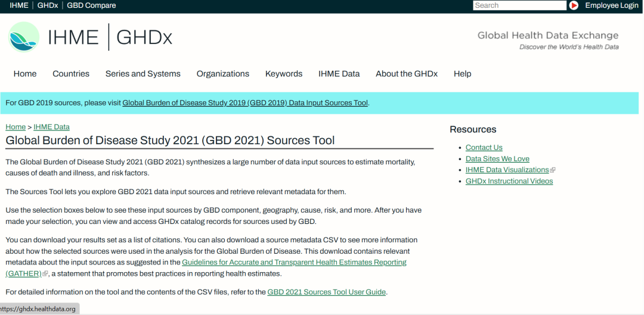Image resolution: width=644 pixels, height=315 pixels.
Task: Open the Contact Us resource link
Action: (x=484, y=147)
